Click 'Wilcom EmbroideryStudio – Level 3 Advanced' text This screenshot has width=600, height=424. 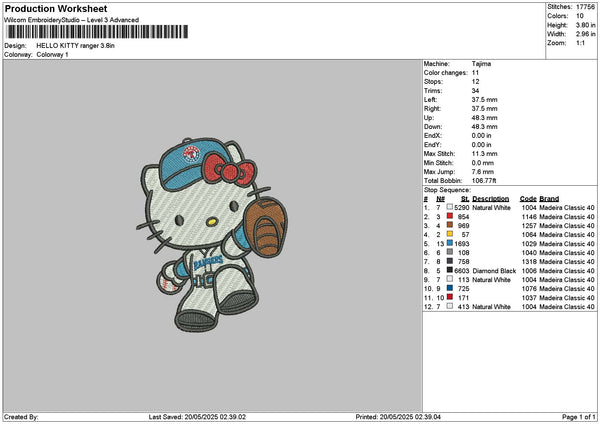(x=72, y=20)
